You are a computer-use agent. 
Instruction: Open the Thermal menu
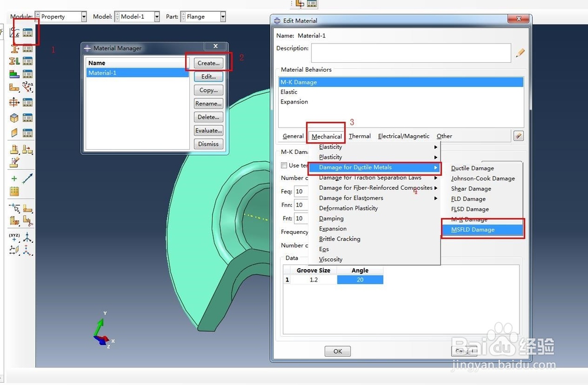pos(360,136)
